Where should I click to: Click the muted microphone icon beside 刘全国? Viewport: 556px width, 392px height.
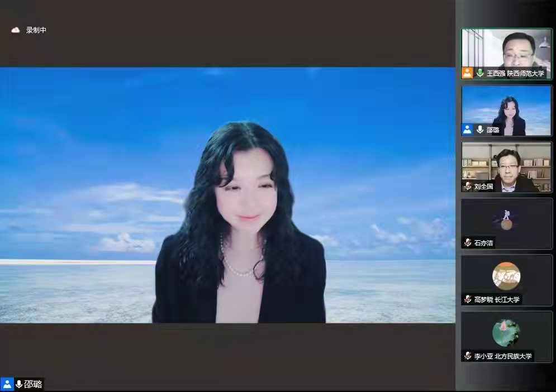point(468,187)
